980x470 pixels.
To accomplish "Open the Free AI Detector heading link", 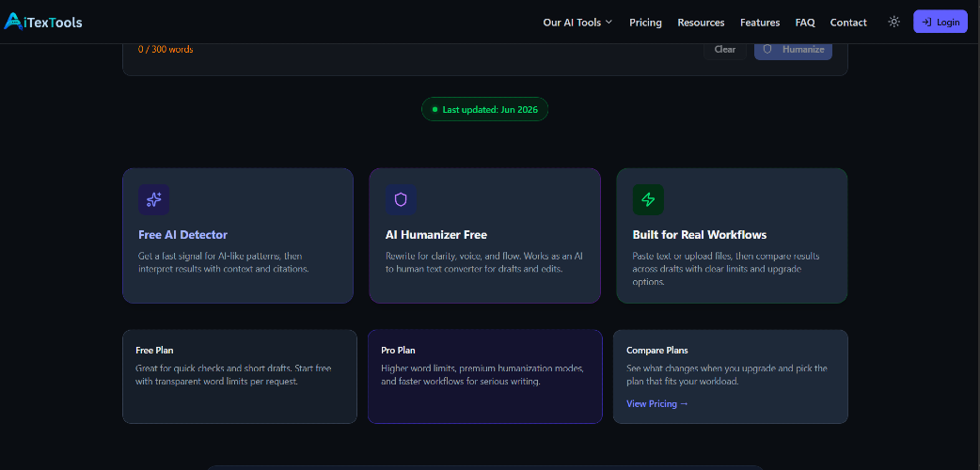I will pyautogui.click(x=182, y=235).
